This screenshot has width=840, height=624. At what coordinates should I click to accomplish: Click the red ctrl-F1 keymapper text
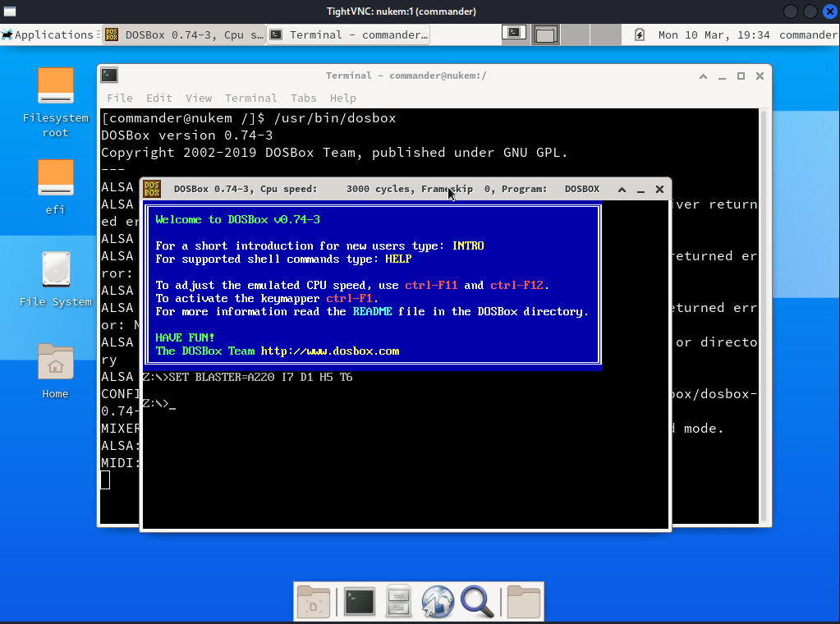click(x=349, y=298)
